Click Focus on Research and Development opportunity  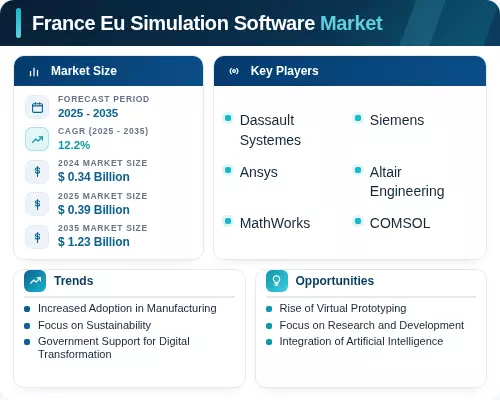click(x=372, y=325)
